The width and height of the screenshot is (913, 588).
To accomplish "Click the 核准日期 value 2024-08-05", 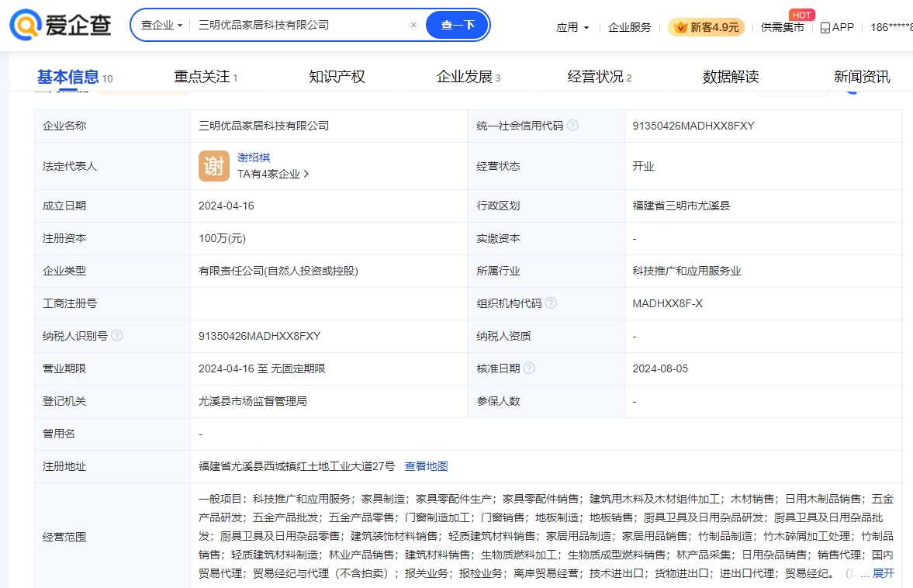I will click(x=660, y=369).
